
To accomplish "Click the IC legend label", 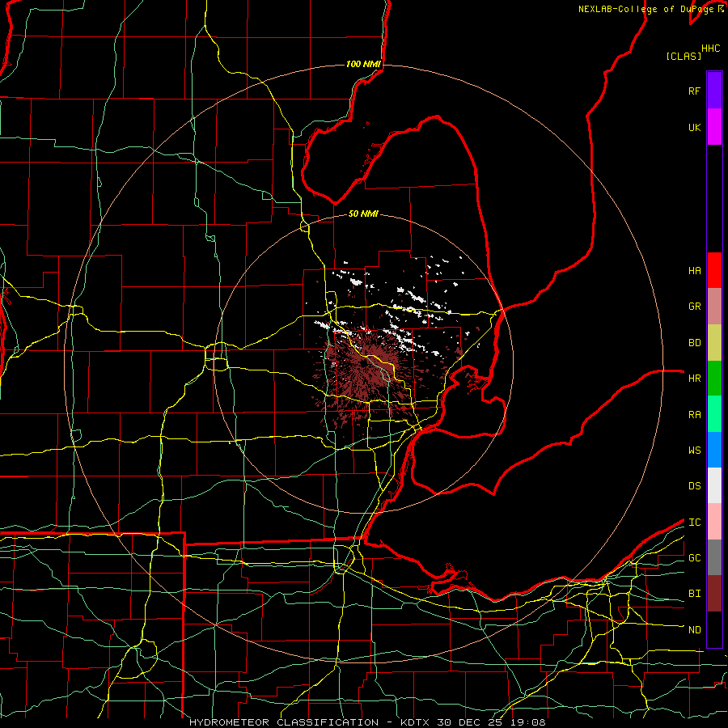I will point(694,523).
